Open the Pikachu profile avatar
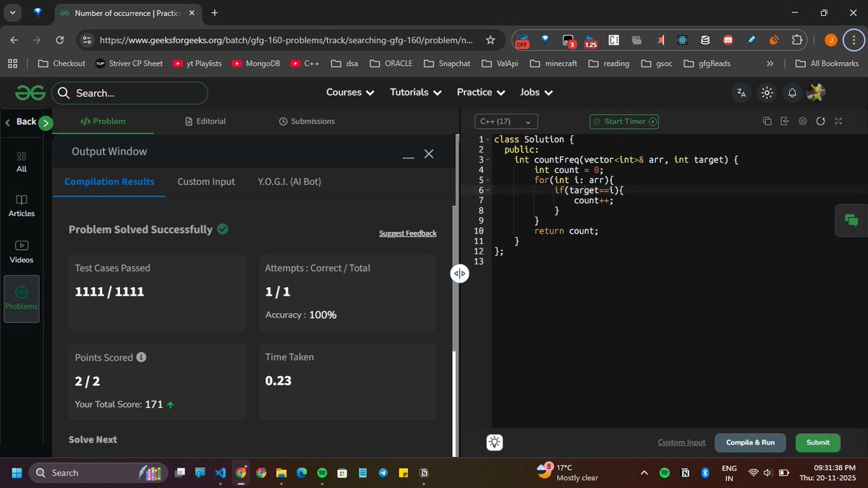 pyautogui.click(x=816, y=92)
